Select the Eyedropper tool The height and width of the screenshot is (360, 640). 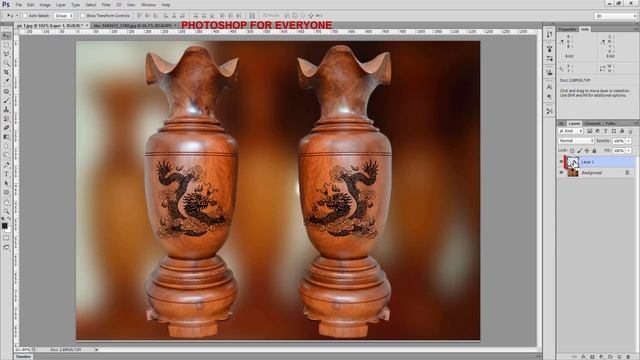click(6, 81)
